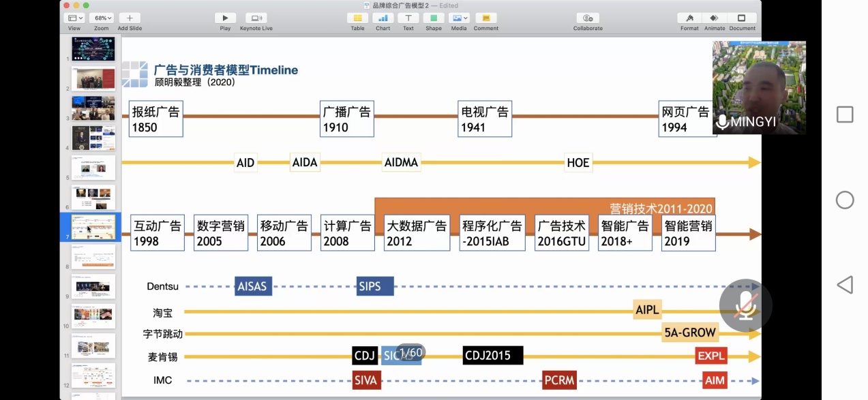Add a comment to the slide
Viewport: 868px width, 400px height.
[x=485, y=18]
